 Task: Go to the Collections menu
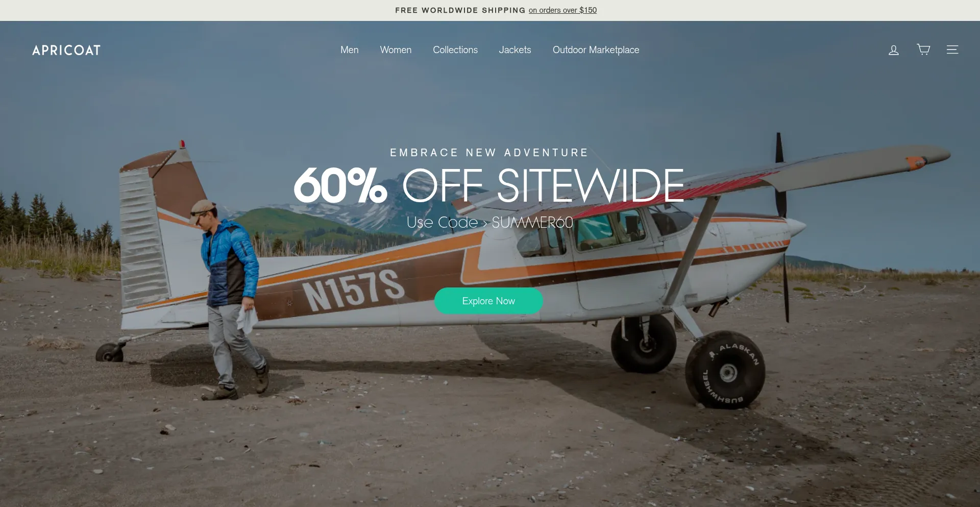(x=455, y=50)
